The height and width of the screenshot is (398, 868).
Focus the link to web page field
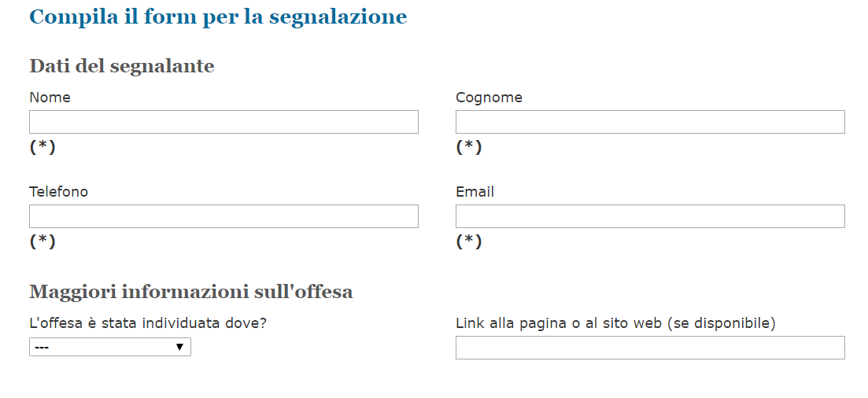pos(650,348)
